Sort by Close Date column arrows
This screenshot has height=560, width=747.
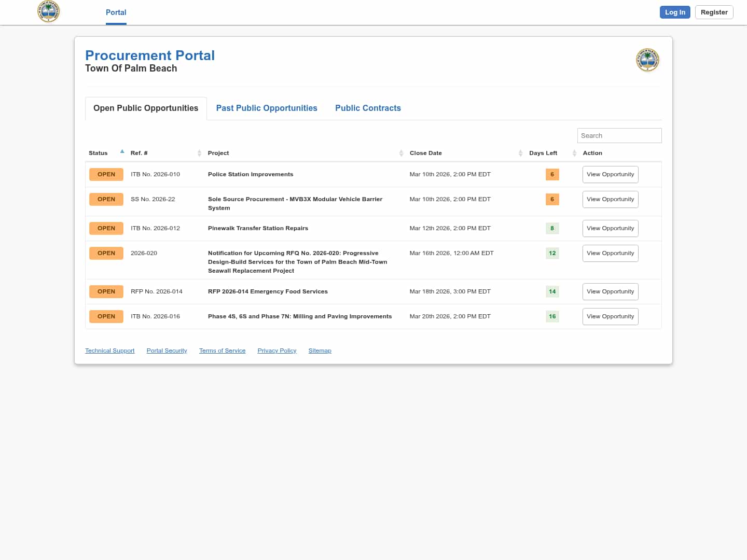click(520, 153)
